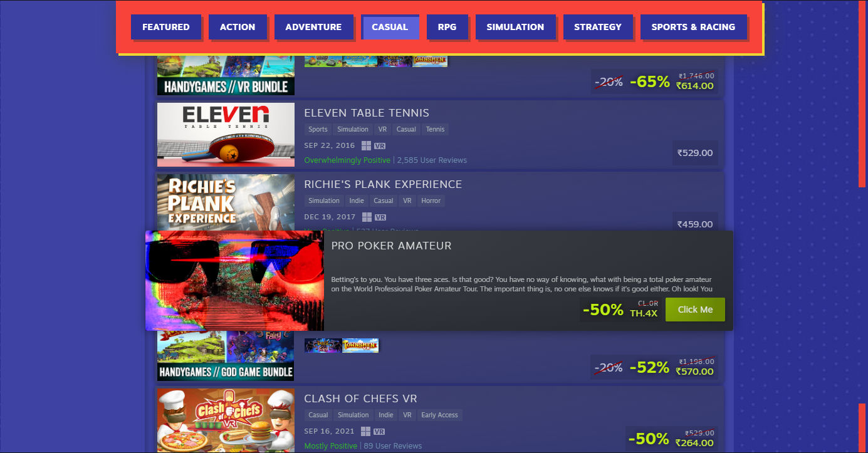Select the Adventure tab
The height and width of the screenshot is (453, 868).
pos(313,27)
